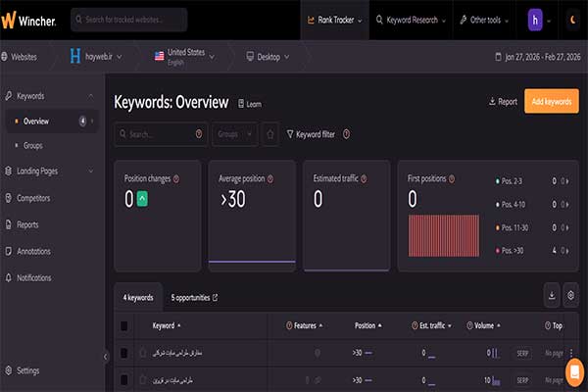Sort by the Position column header
Viewport: 588px width, 392px height.
point(368,325)
